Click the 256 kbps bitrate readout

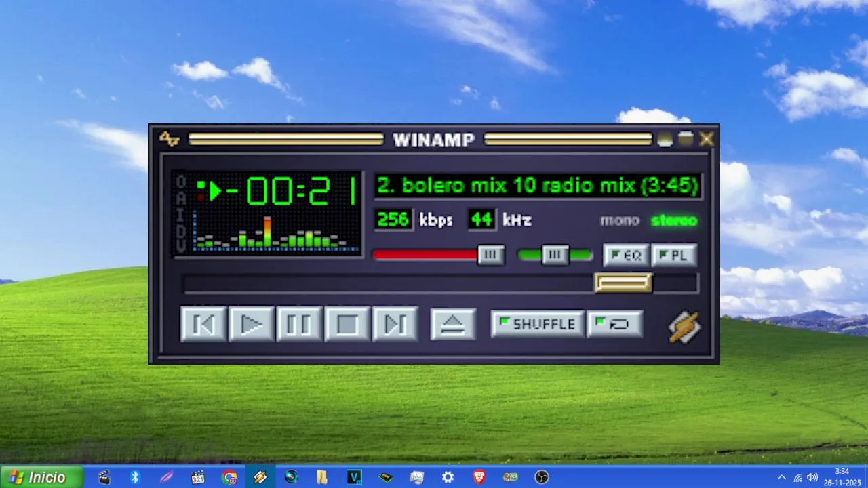[393, 220]
